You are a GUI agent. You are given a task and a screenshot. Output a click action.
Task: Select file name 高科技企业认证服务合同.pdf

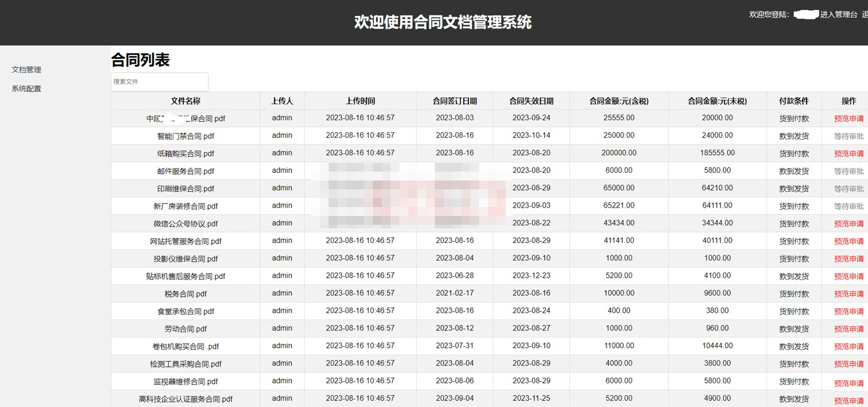point(185,399)
